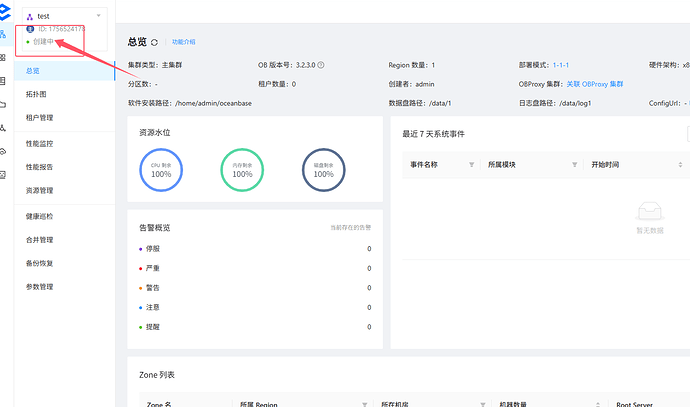Click the filter icon on 所属模块 column

(x=574, y=165)
